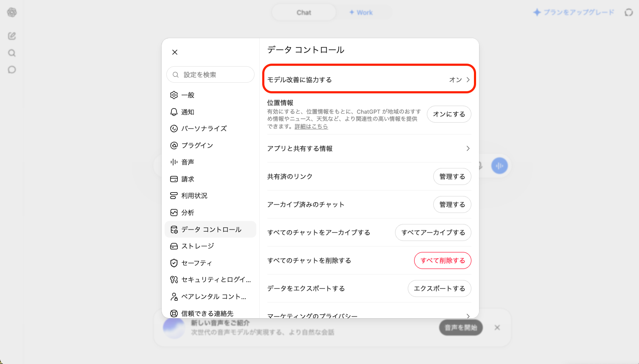Image resolution: width=639 pixels, height=364 pixels.
Task: Select データ コントロール sidebar item
Action: pyautogui.click(x=210, y=230)
